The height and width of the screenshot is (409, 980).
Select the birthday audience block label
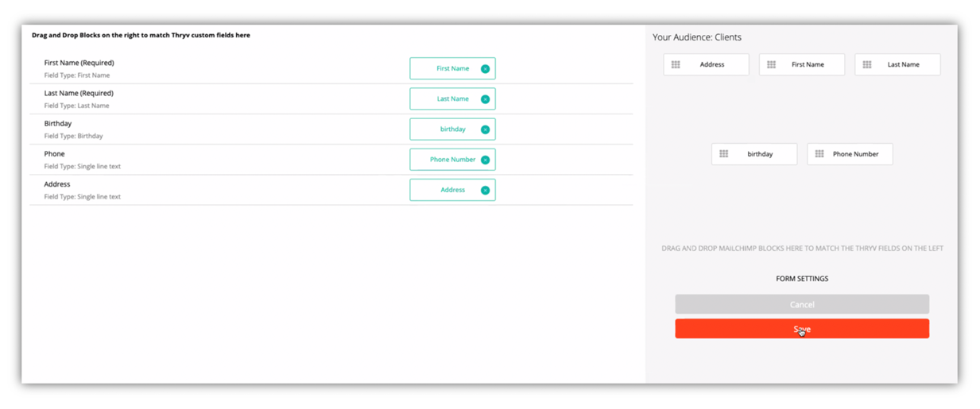760,154
